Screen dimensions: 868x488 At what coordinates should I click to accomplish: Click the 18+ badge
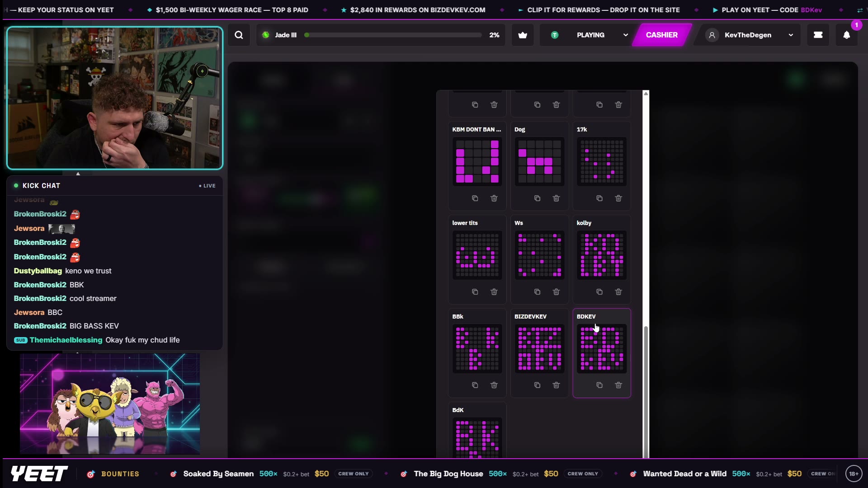click(854, 474)
